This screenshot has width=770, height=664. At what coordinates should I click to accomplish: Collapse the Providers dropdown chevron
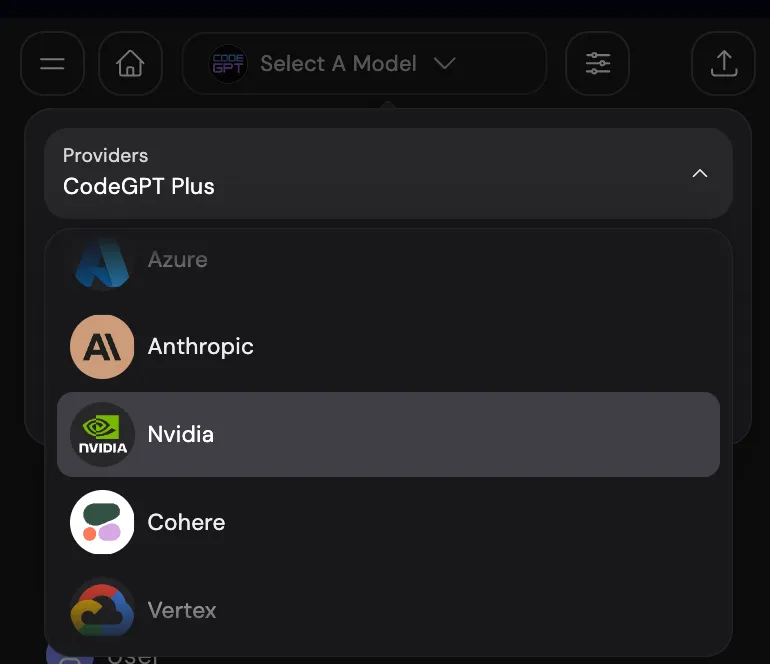tap(699, 173)
